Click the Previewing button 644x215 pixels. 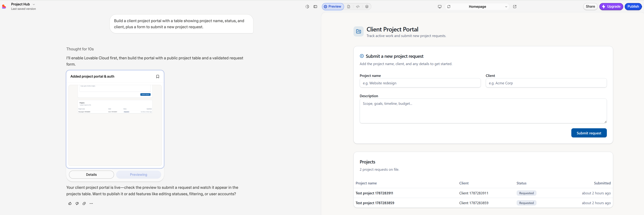click(139, 174)
